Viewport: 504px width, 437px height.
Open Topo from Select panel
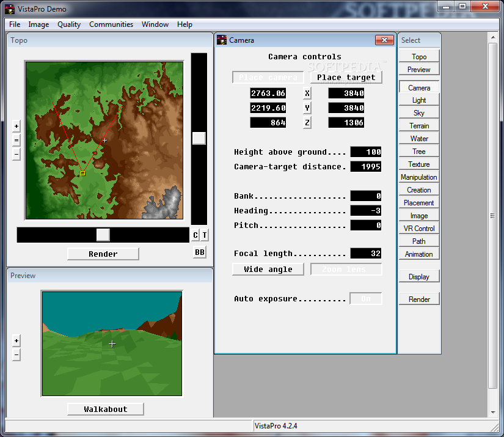point(419,57)
